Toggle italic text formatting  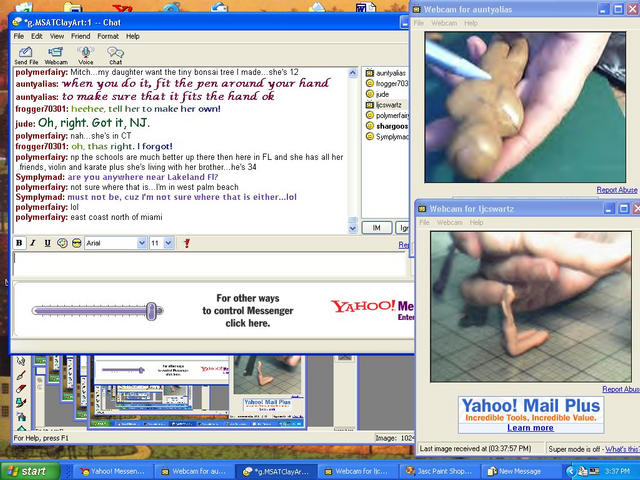(x=33, y=243)
